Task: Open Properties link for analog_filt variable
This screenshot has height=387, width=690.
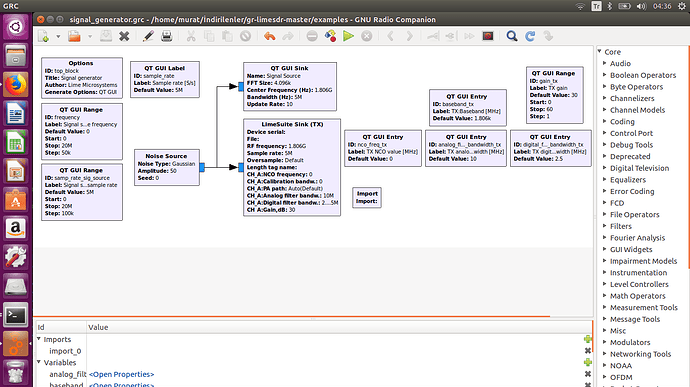Action: tap(121, 374)
